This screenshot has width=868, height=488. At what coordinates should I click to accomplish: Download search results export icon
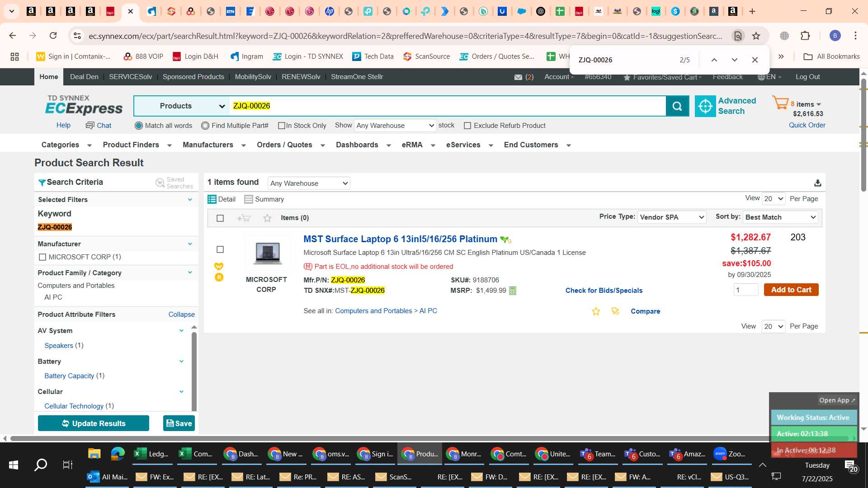pos(817,183)
